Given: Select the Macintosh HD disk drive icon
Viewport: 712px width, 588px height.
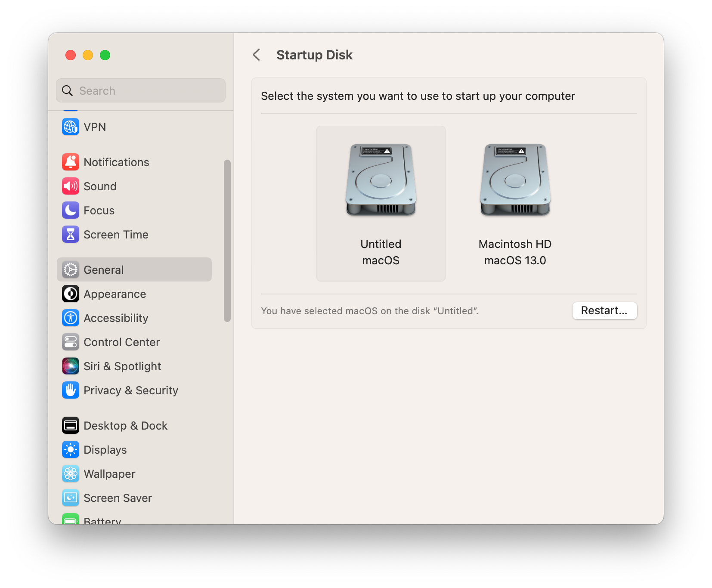Looking at the screenshot, I should tap(515, 179).
